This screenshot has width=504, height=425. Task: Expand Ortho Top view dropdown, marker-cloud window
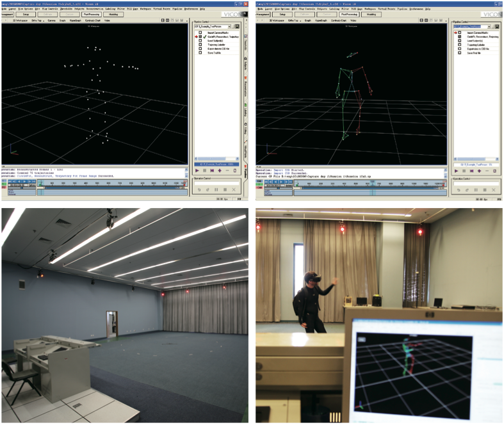tap(44, 20)
